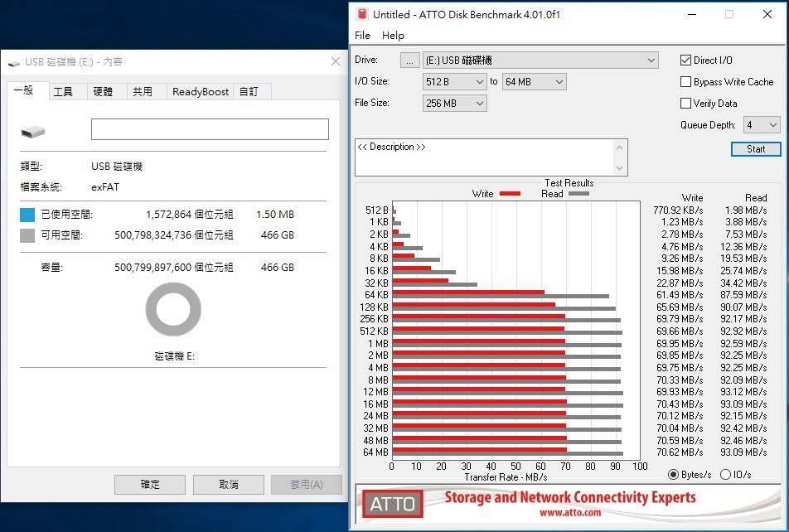Open the I/O Size maximum dropdown (64 MB)
This screenshot has height=532, width=789.
pyautogui.click(x=535, y=81)
